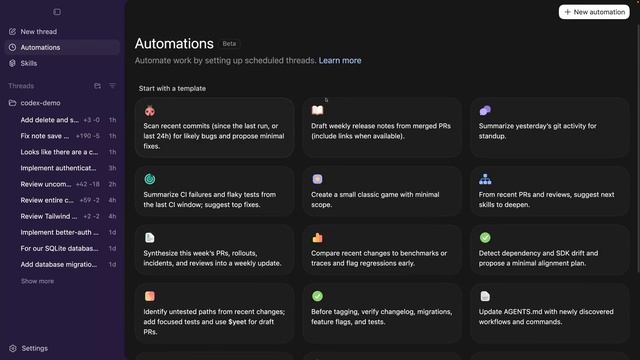Choose the Identify untested paths template

coord(214,313)
